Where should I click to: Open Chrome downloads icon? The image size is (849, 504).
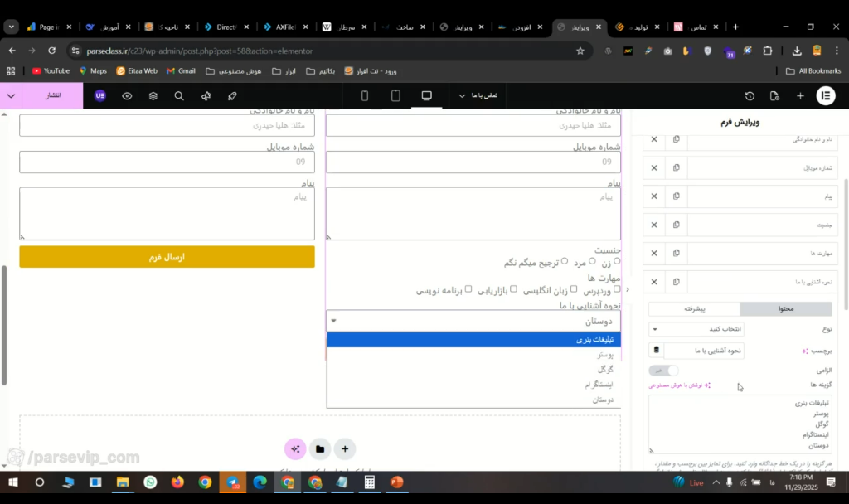coord(797,51)
